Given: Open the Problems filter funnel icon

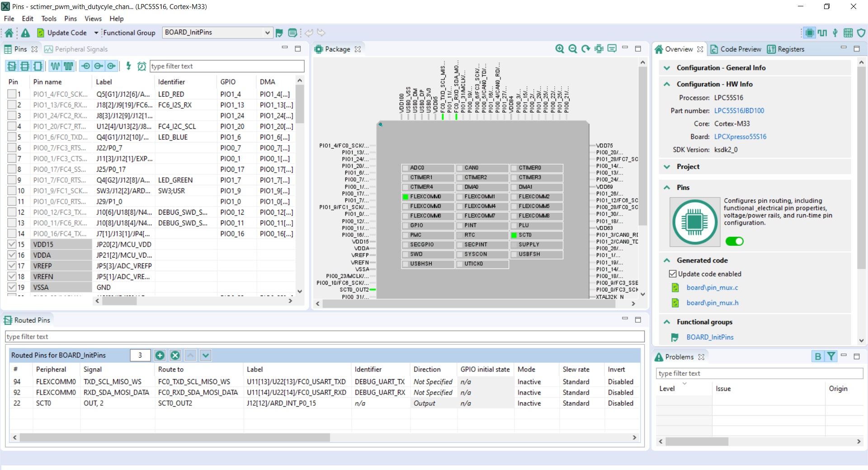Looking at the screenshot, I should (x=831, y=357).
